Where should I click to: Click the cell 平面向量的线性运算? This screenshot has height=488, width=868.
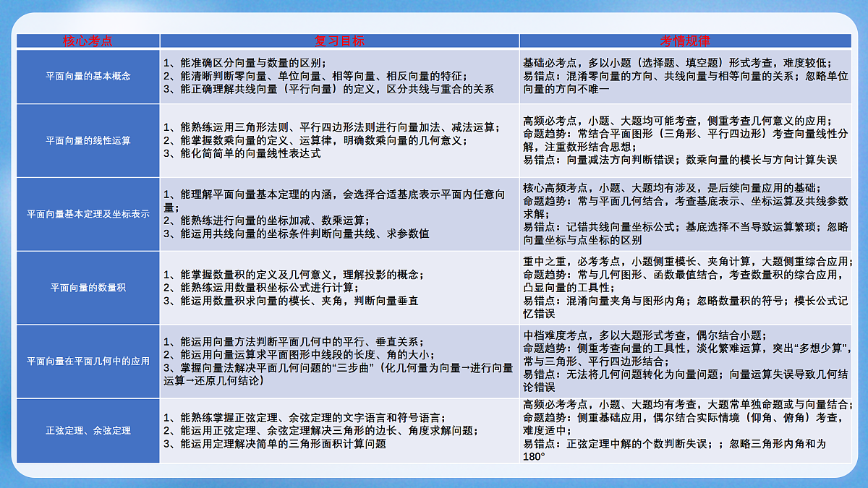[88, 140]
